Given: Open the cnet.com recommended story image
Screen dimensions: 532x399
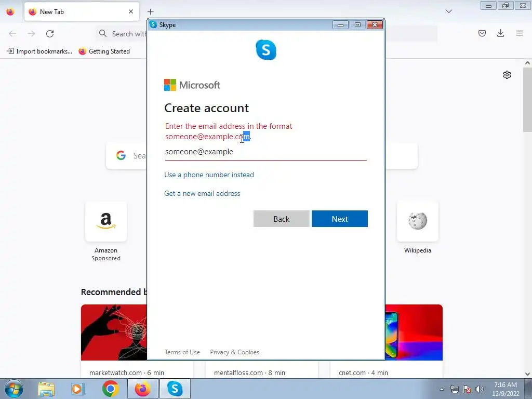Looking at the screenshot, I should point(414,332).
